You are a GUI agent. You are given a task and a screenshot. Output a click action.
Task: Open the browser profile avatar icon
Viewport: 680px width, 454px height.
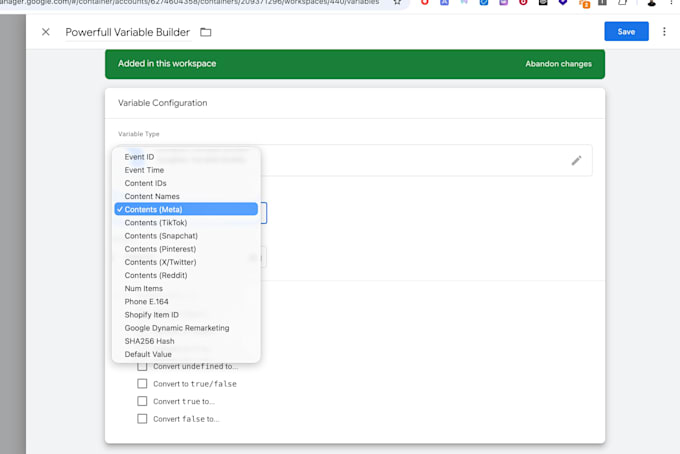(x=651, y=3)
